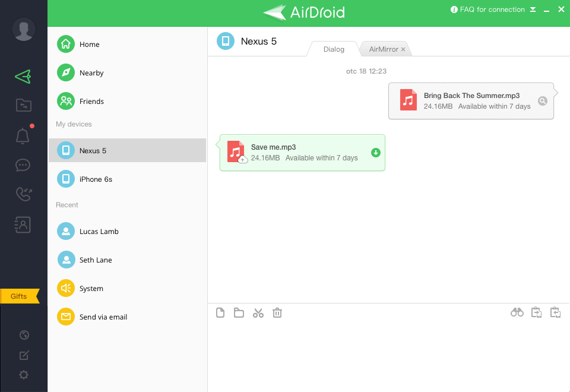
Task: Click the clipboard send icon with right arrow
Action: [x=536, y=312]
